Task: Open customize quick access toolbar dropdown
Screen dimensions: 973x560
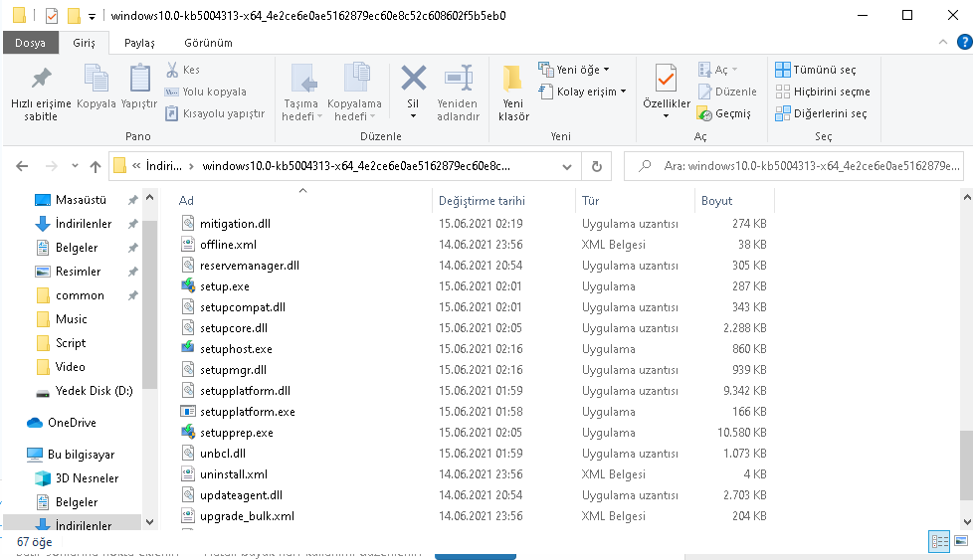Action: tap(92, 17)
